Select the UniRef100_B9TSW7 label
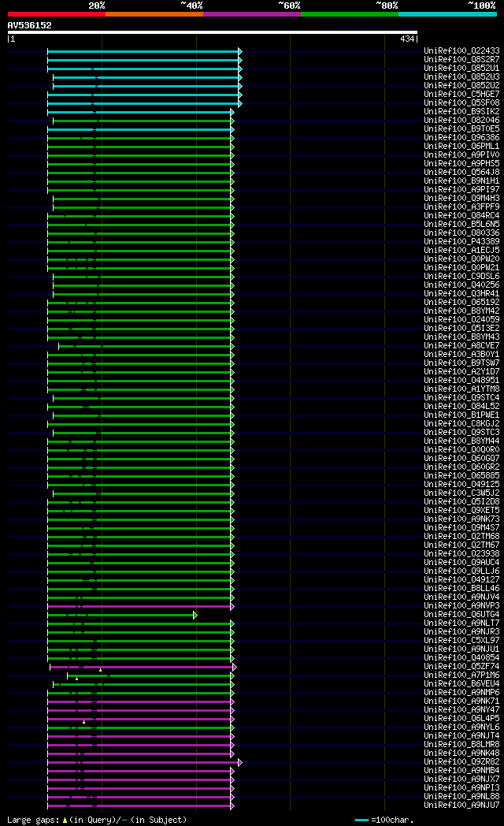The image size is (504, 826). [x=461, y=363]
